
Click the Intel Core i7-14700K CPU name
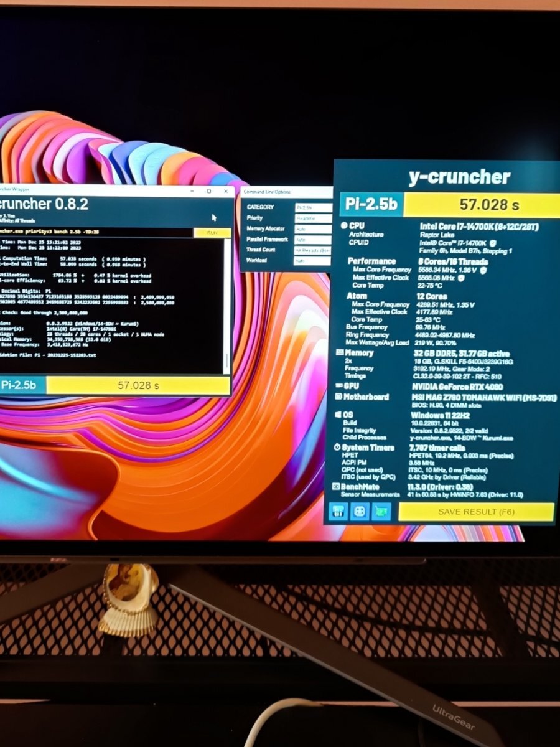click(479, 227)
